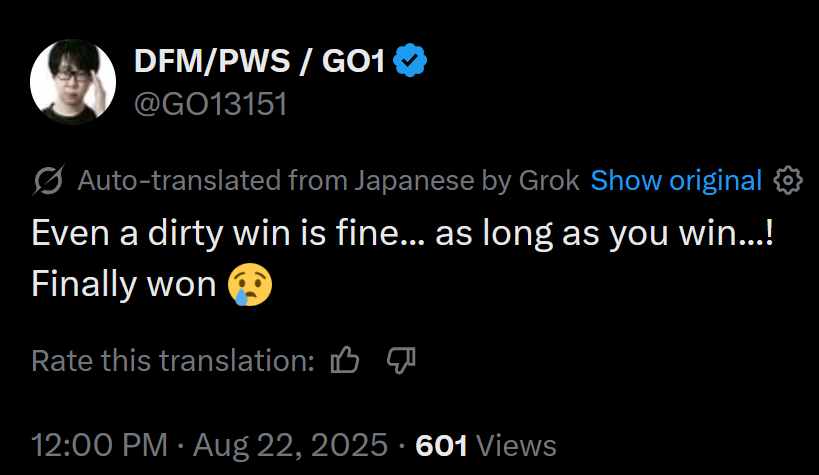Rate translation with thumbs down
This screenshot has height=475, width=819.
point(401,361)
